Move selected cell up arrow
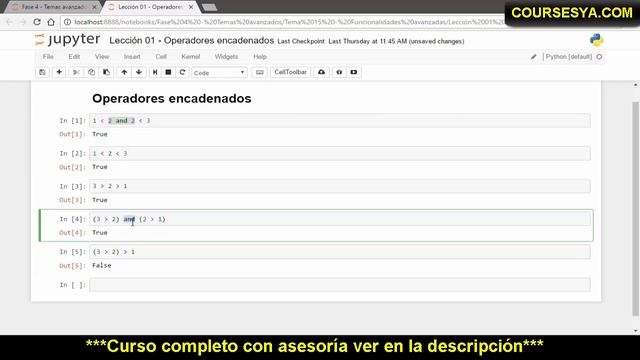 [x=124, y=72]
